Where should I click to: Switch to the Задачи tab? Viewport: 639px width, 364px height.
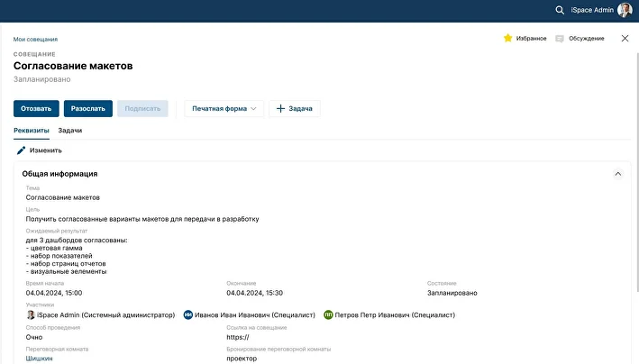click(x=69, y=131)
